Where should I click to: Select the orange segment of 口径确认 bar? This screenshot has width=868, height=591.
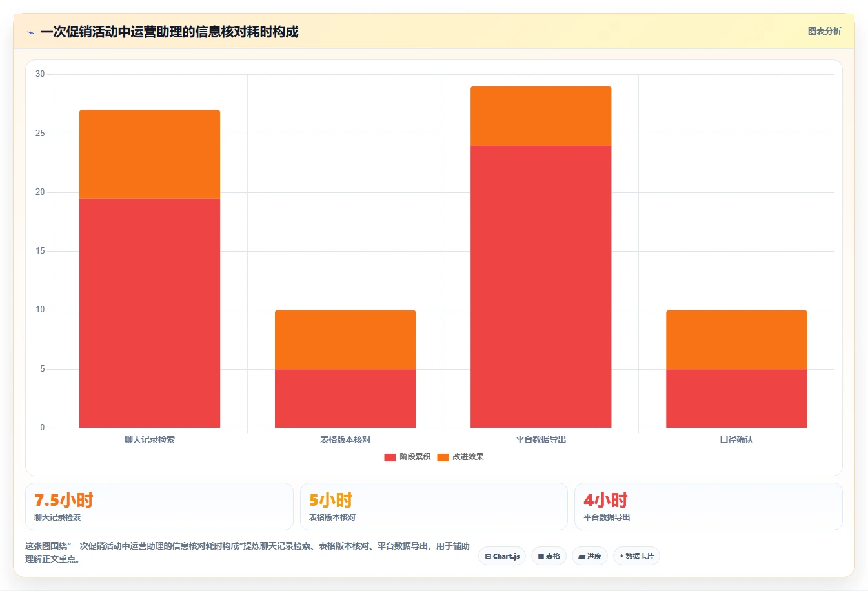click(x=736, y=339)
